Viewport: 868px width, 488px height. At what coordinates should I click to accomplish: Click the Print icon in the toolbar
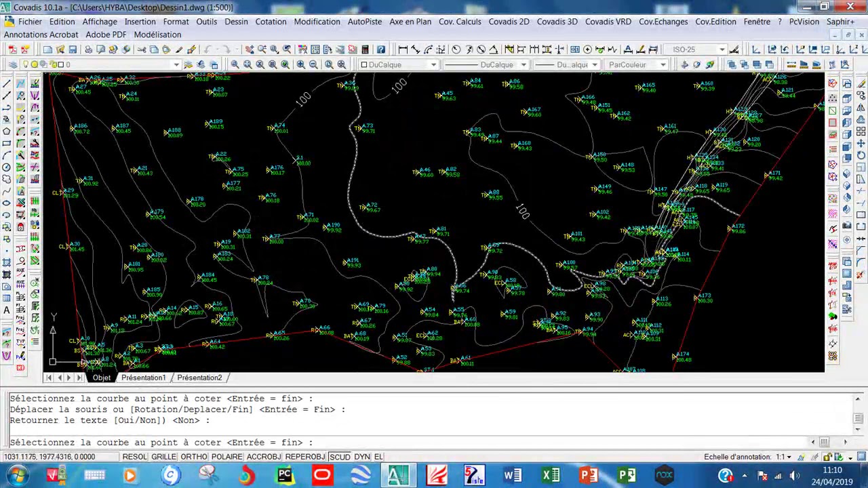89,49
